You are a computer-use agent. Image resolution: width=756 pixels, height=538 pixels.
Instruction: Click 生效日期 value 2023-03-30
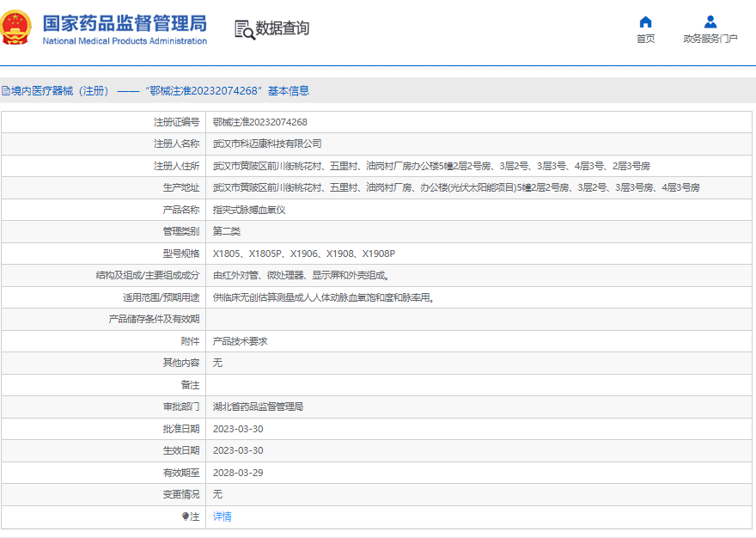[238, 450]
